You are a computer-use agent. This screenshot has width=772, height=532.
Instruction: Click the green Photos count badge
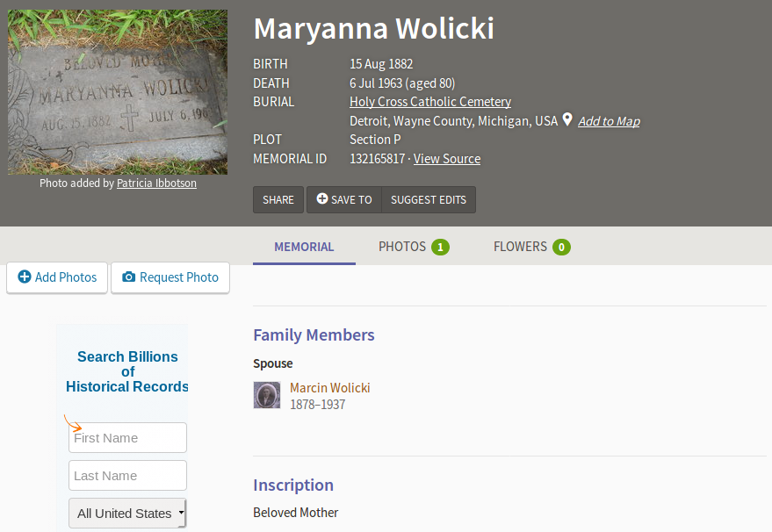pos(440,248)
